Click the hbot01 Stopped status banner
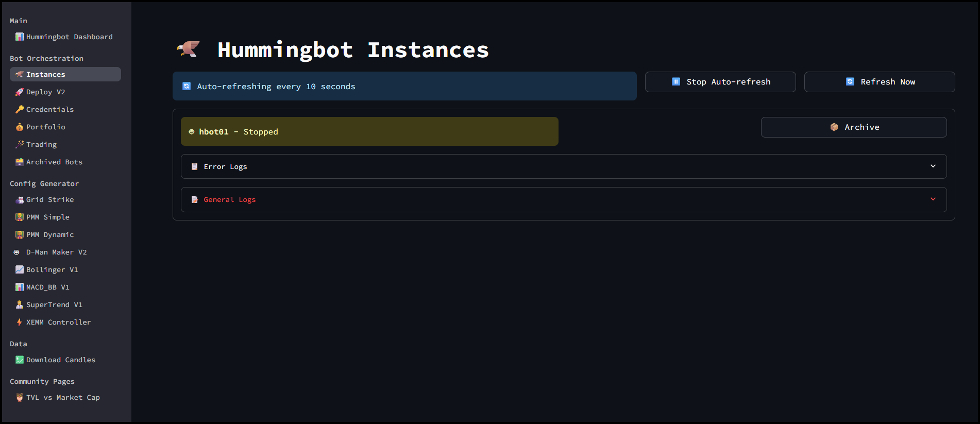 click(369, 131)
